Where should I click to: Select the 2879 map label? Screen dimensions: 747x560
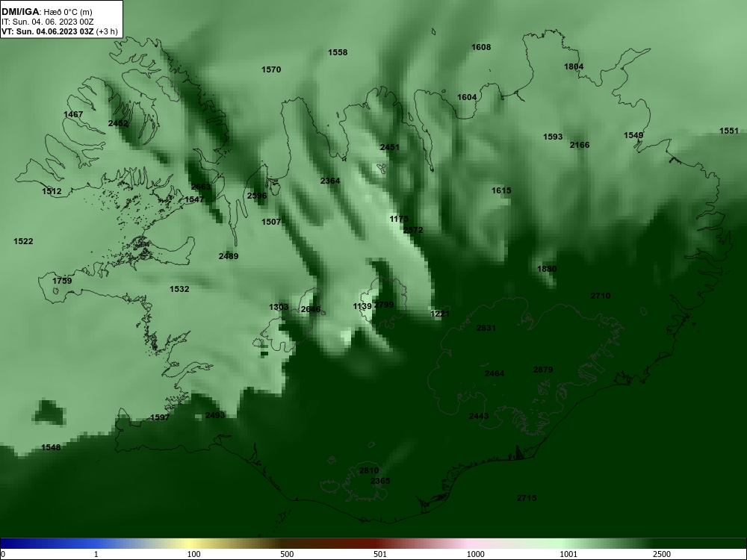point(543,370)
